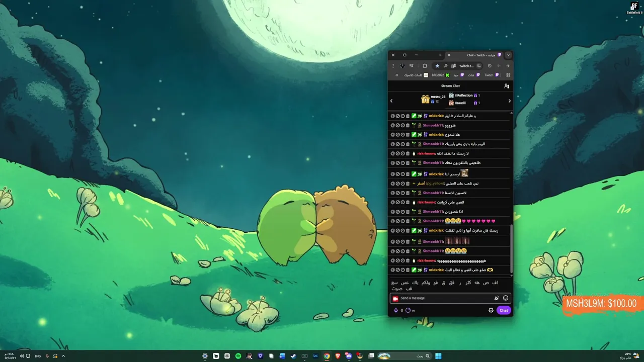Delete midxrisk's و عليكم السلام message trash icon
The width and height of the screenshot is (644, 362).
pyautogui.click(x=408, y=116)
